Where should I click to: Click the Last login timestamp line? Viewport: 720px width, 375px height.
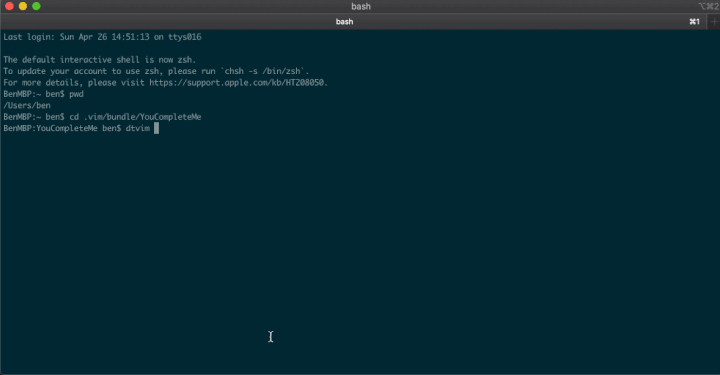pos(102,37)
